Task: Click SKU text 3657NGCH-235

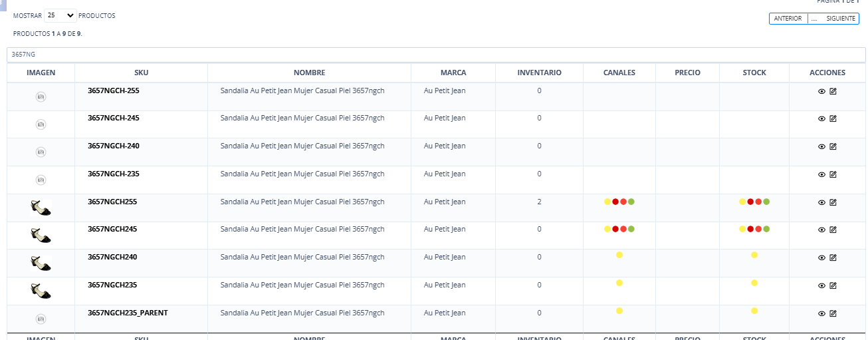Action: (114, 174)
